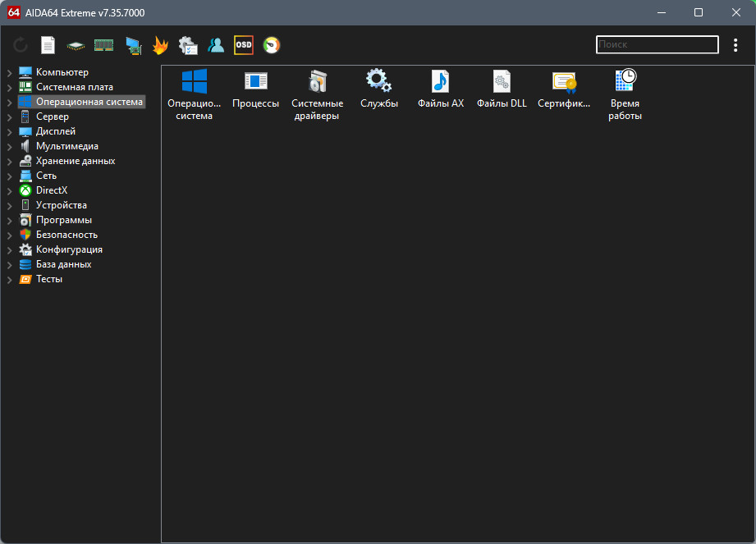Launch the CPU chip toolbar icon
756x544 pixels.
click(76, 46)
